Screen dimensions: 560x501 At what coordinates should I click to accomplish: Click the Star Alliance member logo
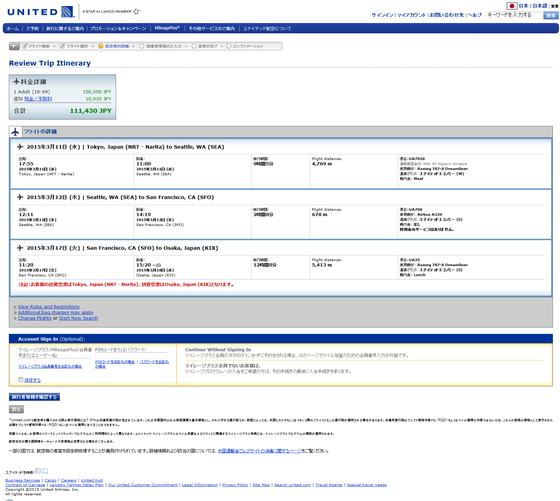(x=111, y=11)
